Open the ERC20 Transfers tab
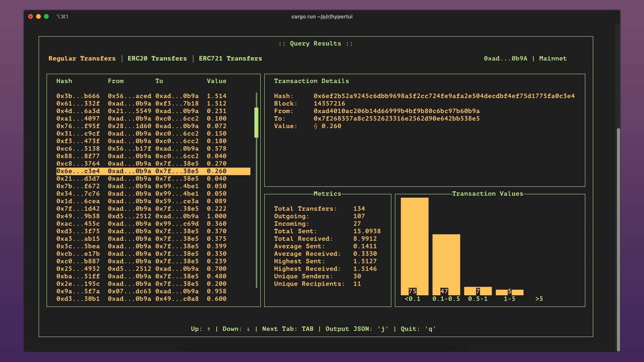Viewport: 644px width, 362px height. (157, 58)
